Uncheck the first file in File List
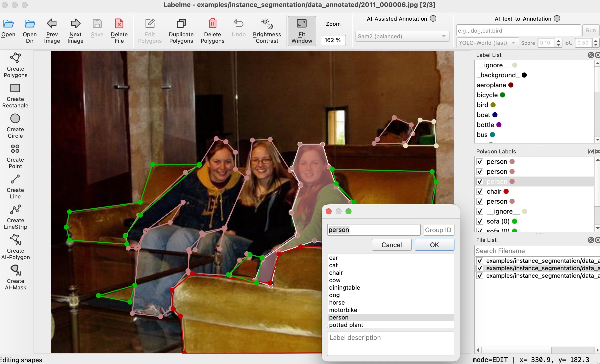This screenshot has height=364, width=600. click(x=480, y=261)
